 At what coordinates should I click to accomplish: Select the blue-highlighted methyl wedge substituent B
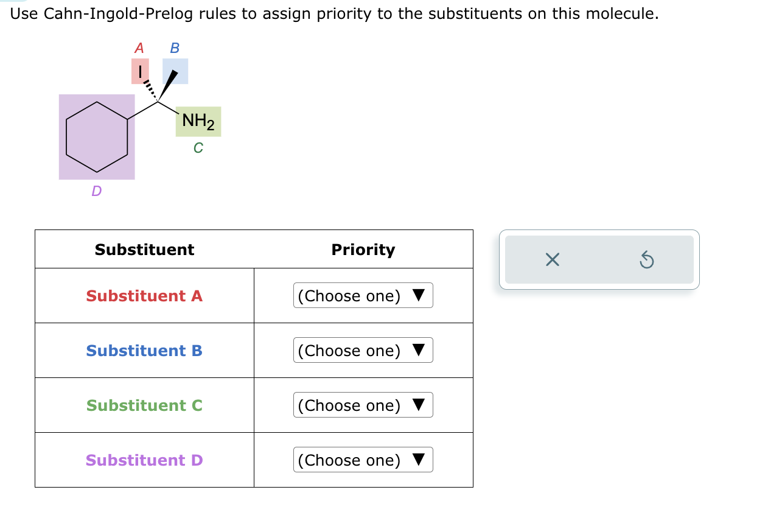[174, 71]
